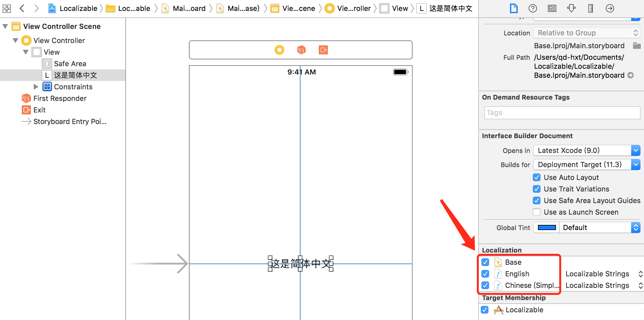This screenshot has width=644, height=320.
Task: Open the Size inspector
Action: [590, 8]
